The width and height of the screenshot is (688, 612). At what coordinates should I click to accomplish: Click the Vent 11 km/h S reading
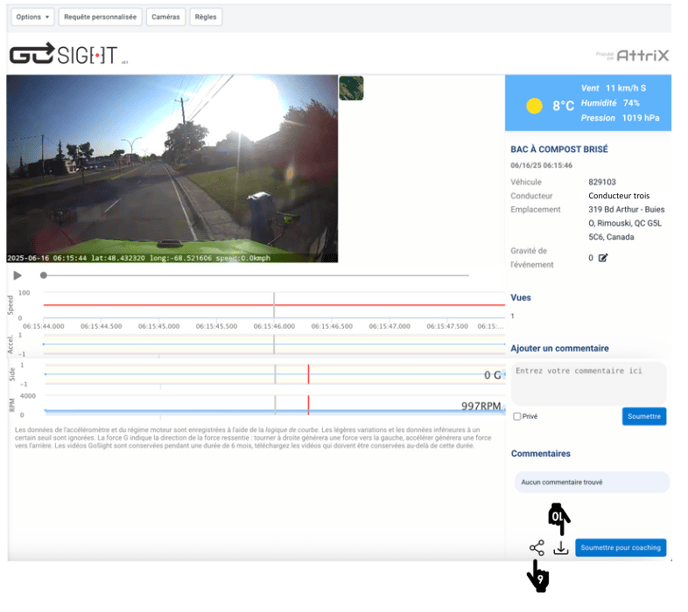[x=613, y=88]
